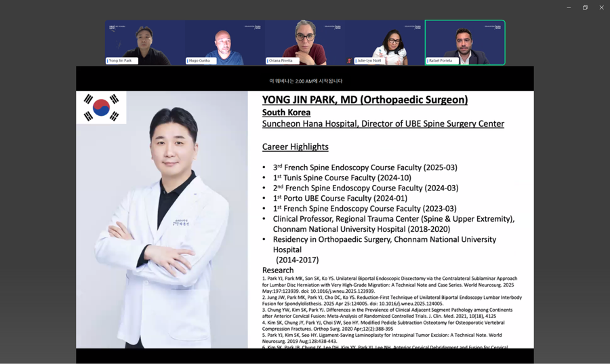610x364 pixels.
Task: Select Yong Jin Park's video thumbnail
Action: pos(145,43)
